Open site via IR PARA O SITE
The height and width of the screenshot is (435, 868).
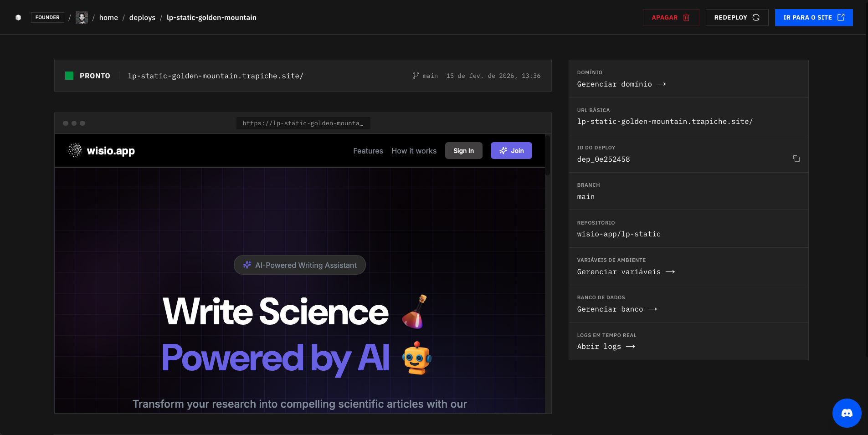point(813,17)
